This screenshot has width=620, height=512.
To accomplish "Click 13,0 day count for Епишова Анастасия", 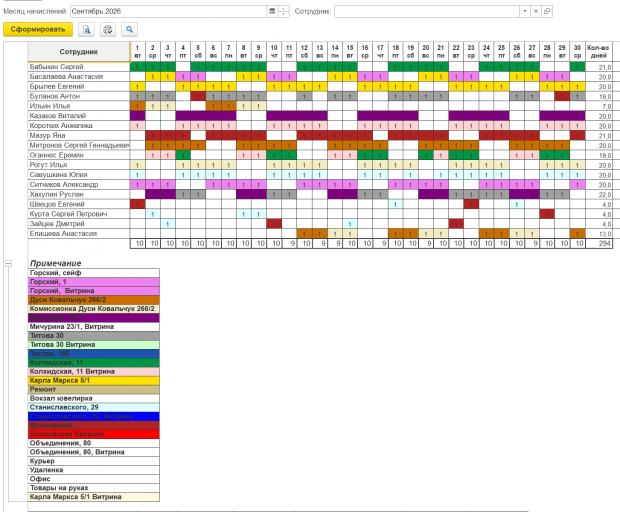I will pyautogui.click(x=599, y=234).
